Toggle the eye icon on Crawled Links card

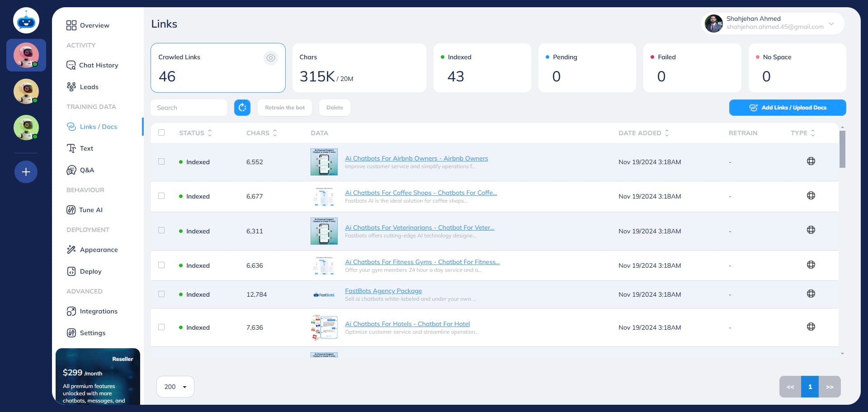click(x=270, y=58)
